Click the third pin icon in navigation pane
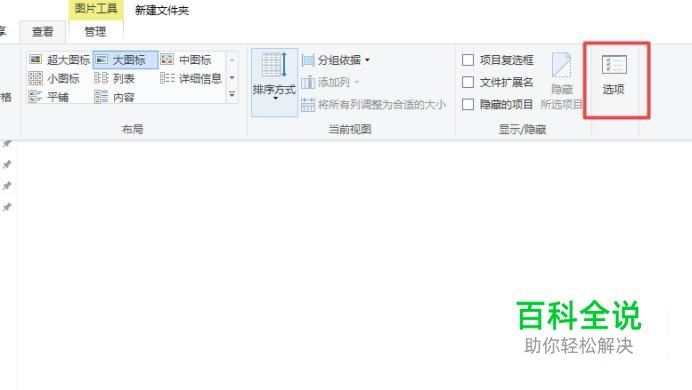The width and height of the screenshot is (692, 390). pos(7,186)
